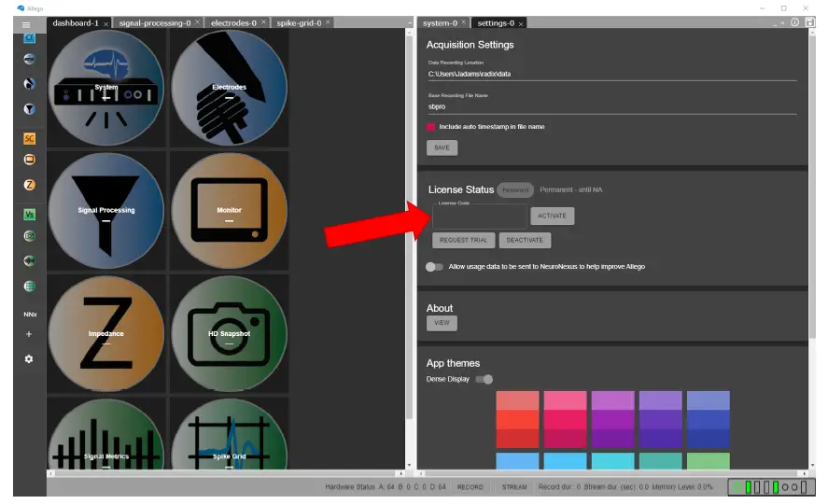This screenshot has height=504, width=828.
Task: Open the Signal Processing dashboard tile
Action: 106,211
